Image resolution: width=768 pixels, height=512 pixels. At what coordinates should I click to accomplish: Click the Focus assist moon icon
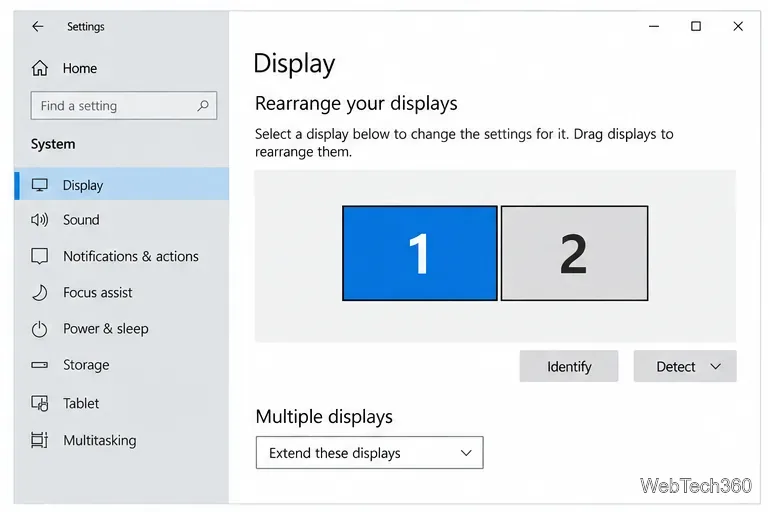point(40,293)
